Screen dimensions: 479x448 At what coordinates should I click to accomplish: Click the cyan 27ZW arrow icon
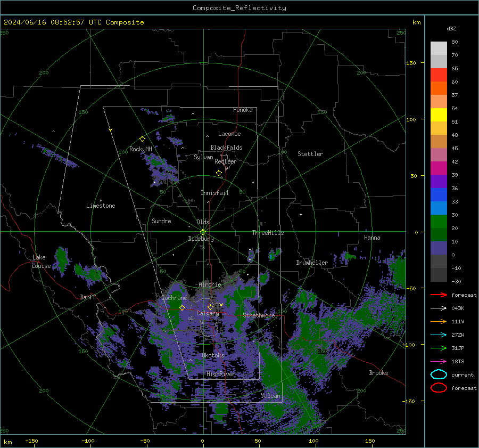(439, 335)
